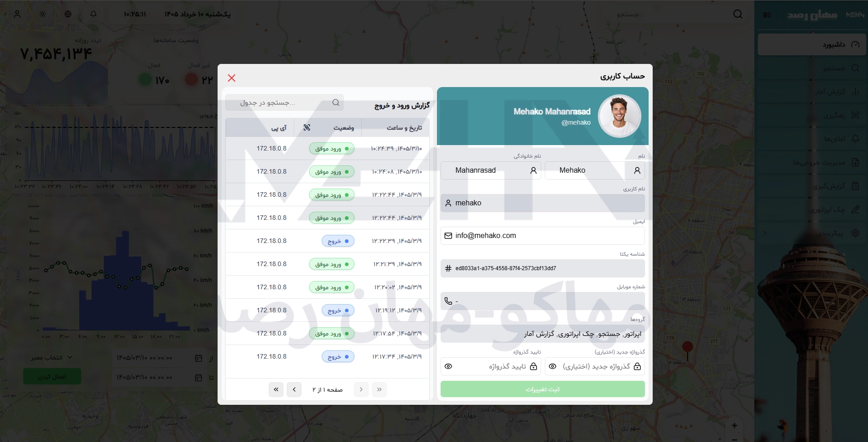Open چک اپراتوری in the sidebar
Screen dimensions: 868x442
click(812, 209)
